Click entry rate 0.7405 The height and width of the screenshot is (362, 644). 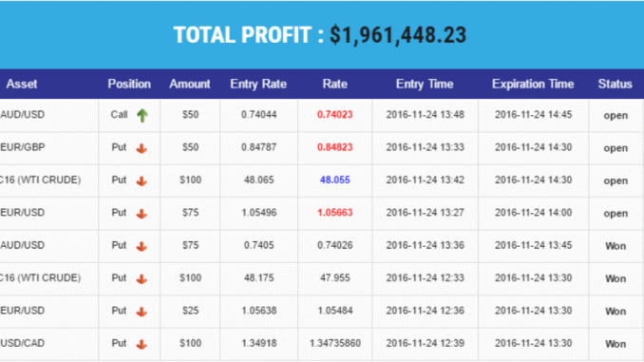coord(258,245)
